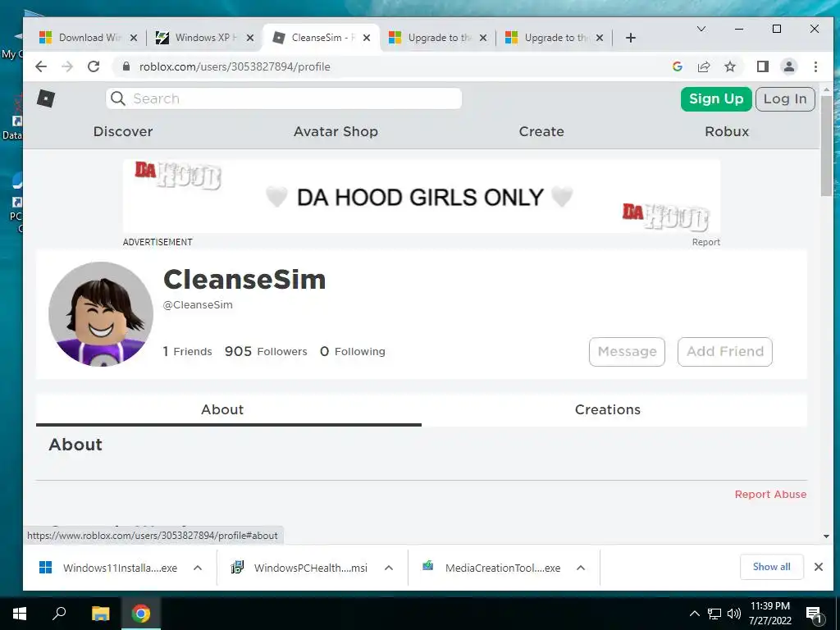
Task: Open the Windows11Installa...exe download
Action: coord(109,568)
